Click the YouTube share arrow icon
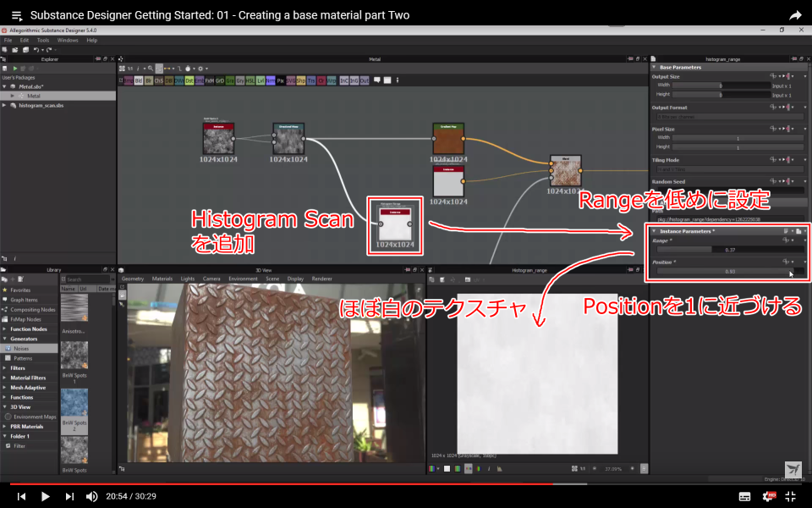Viewport: 812px width, 508px height. [795, 15]
